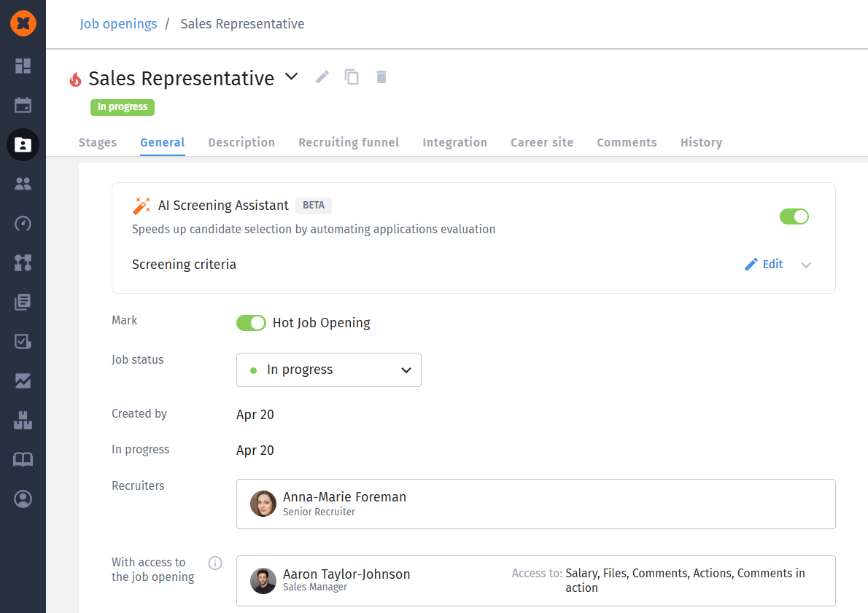The image size is (868, 613).
Task: Click the pencil icon beside the job title
Action: point(322,77)
